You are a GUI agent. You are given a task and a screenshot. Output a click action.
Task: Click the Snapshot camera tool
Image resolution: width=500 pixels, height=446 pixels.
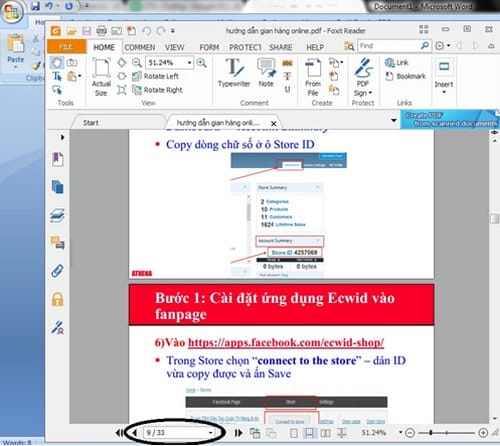click(72, 63)
